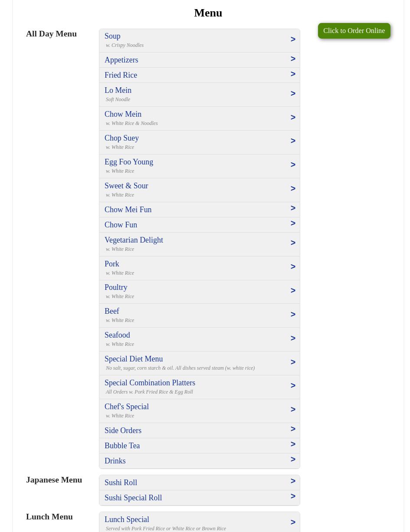Click the Click to Order Online button
The width and height of the screenshot is (410, 532).
354,31
